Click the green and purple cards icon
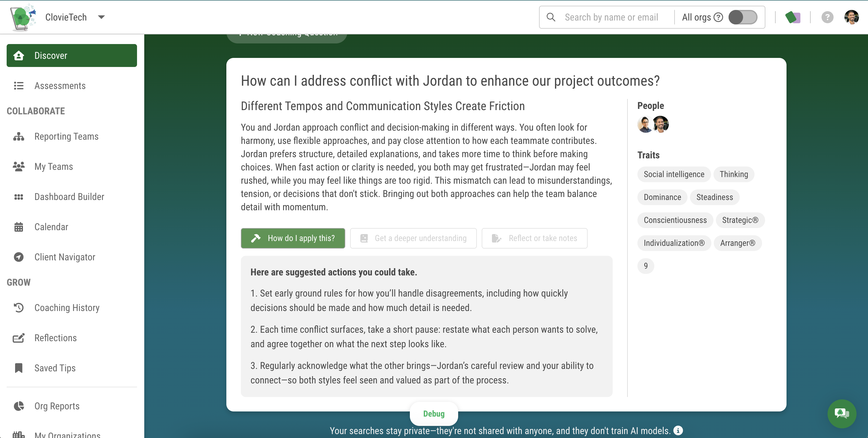Image resolution: width=868 pixels, height=438 pixels. pyautogui.click(x=793, y=17)
